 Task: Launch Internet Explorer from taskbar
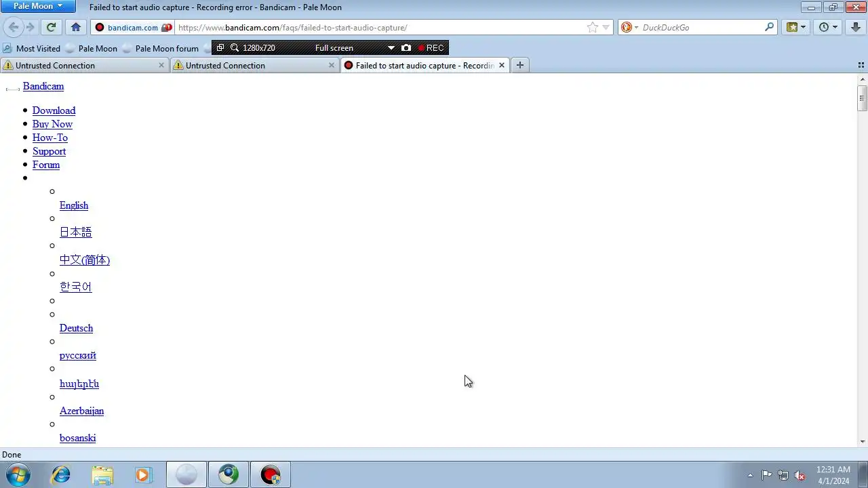pyautogui.click(x=61, y=474)
